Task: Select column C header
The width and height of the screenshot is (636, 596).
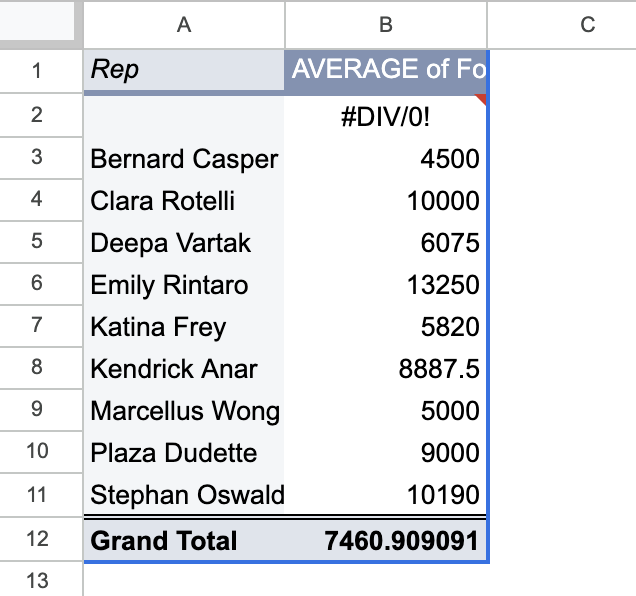Action: tap(562, 25)
